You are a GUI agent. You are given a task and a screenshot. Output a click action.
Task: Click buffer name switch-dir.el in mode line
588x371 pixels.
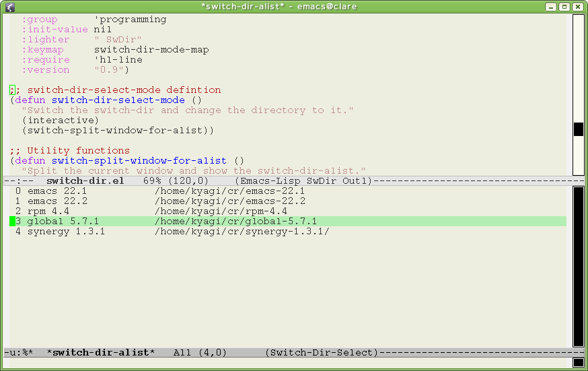85,181
